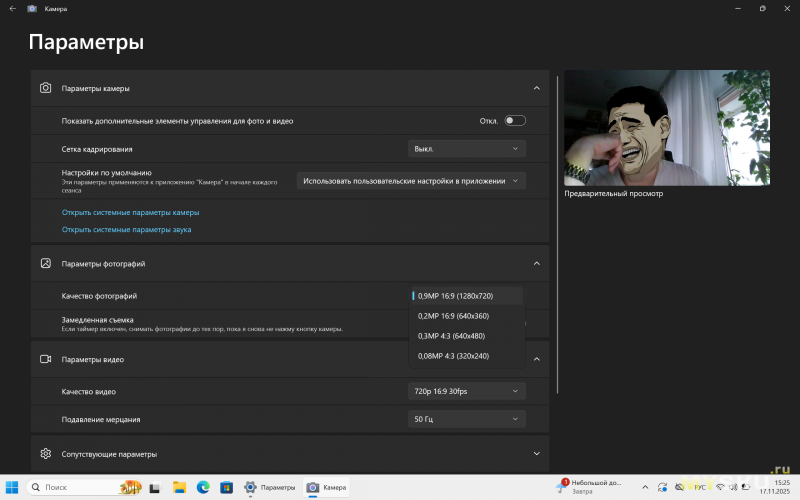Open the Настройки по умолчанию dropdown

pos(411,181)
